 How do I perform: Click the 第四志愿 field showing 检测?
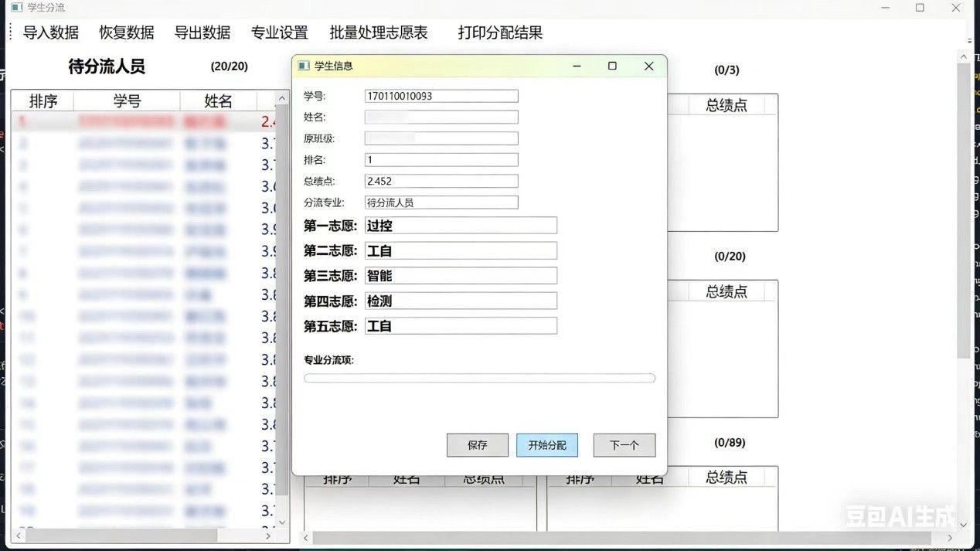point(461,301)
